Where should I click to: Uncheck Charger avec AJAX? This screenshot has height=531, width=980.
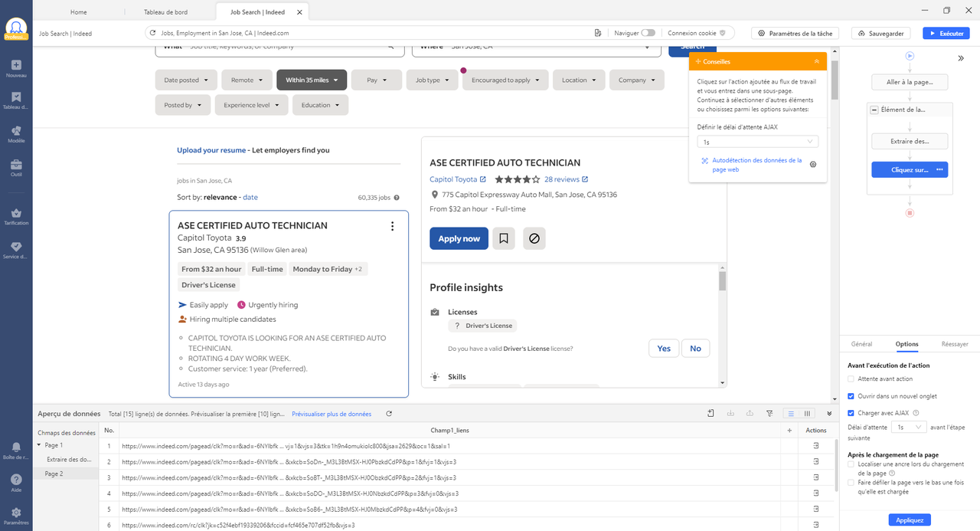click(851, 413)
